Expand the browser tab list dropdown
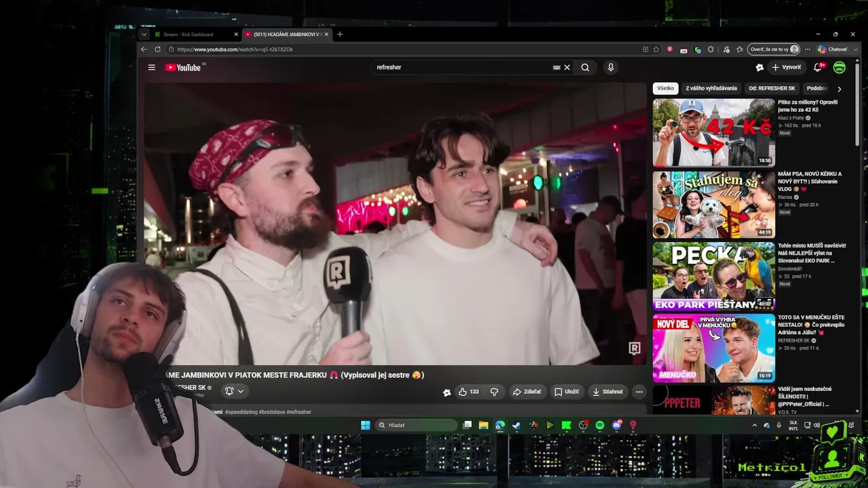This screenshot has height=488, width=868. [x=144, y=35]
